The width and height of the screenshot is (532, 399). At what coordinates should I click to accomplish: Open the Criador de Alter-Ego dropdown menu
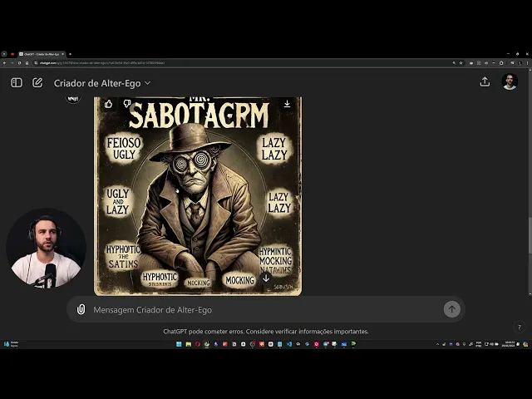pos(101,83)
